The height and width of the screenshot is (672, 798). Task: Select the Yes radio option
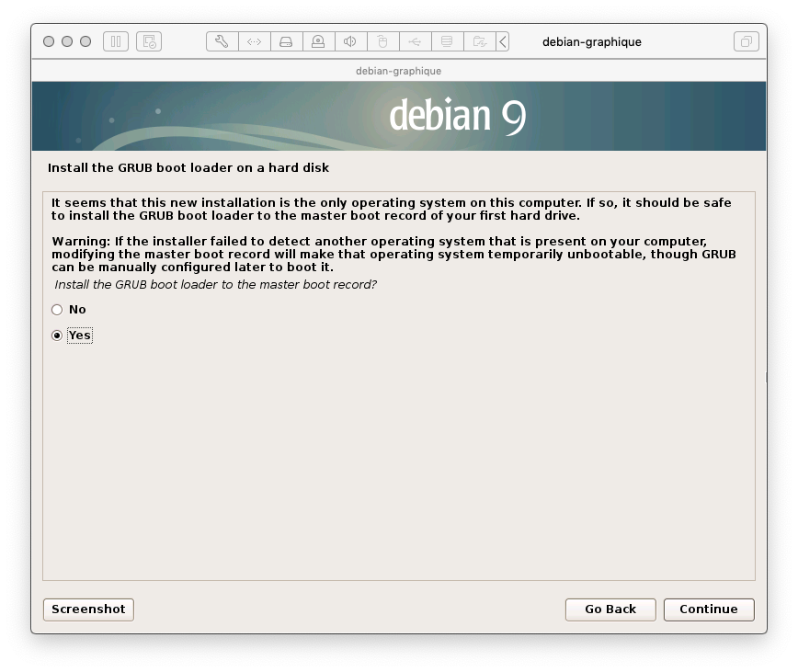72,336
